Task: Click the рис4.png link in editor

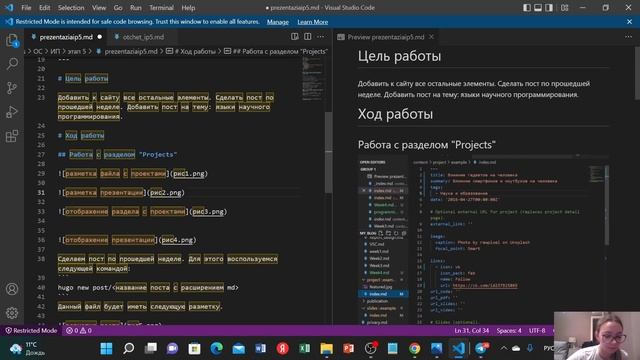Action: point(177,240)
